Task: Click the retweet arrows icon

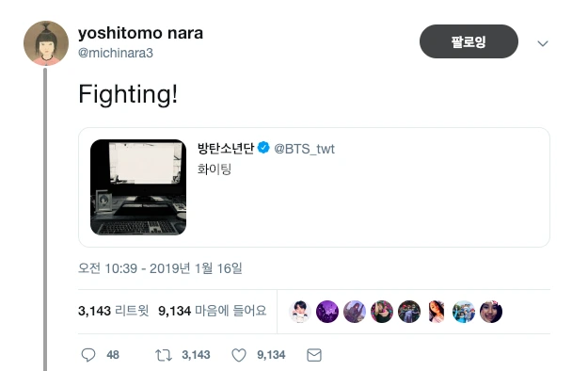Action: (x=164, y=355)
